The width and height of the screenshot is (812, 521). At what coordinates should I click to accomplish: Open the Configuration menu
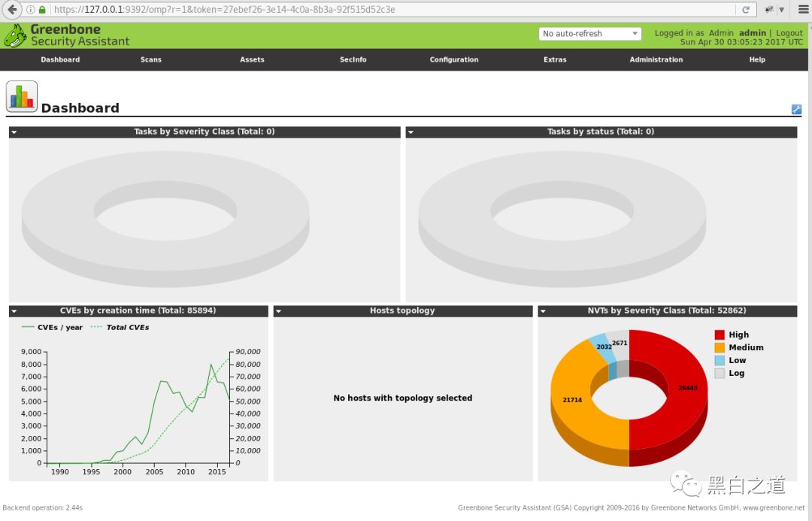454,59
